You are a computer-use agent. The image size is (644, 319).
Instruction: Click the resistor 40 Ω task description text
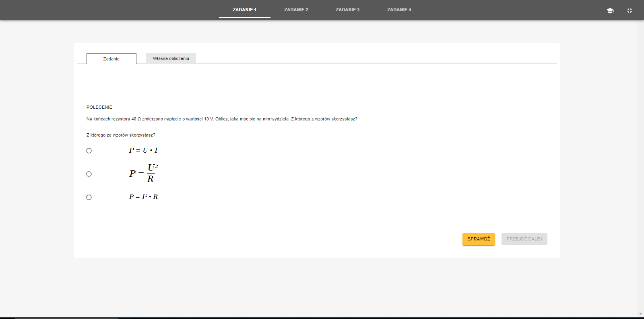tap(222, 119)
